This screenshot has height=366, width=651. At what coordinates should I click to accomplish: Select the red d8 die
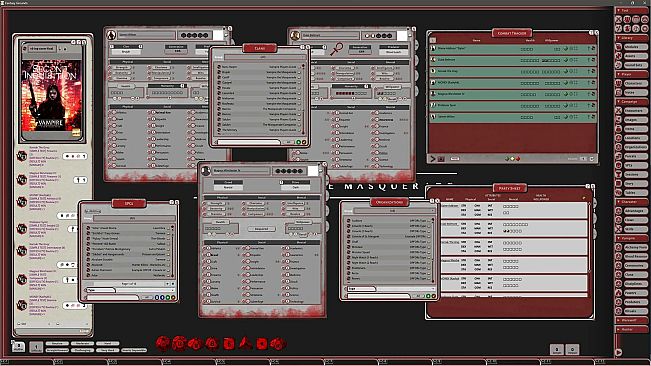click(x=212, y=344)
